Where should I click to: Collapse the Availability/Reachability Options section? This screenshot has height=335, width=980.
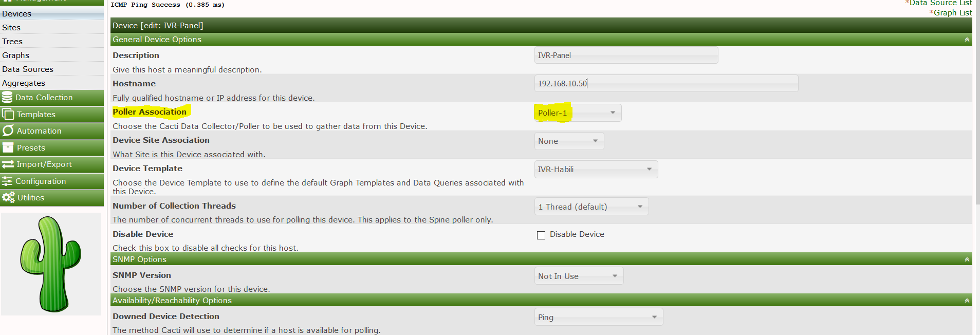tap(967, 301)
